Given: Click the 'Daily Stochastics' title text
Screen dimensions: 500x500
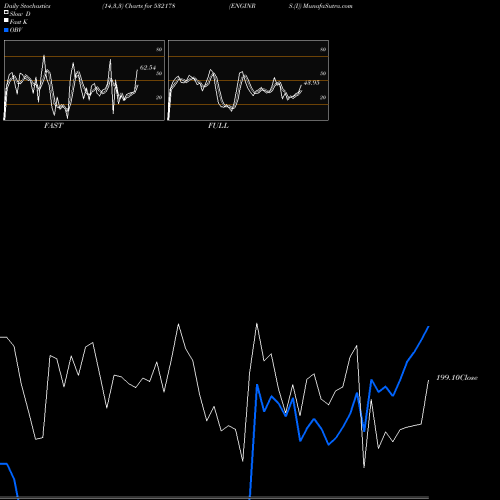Looking at the screenshot, I should coord(27,6).
